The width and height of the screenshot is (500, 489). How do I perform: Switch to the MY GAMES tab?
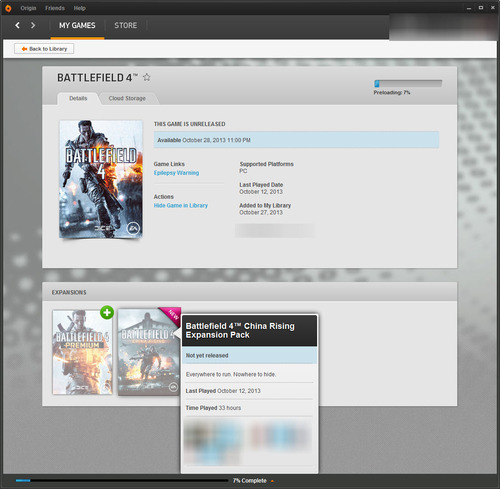[77, 25]
